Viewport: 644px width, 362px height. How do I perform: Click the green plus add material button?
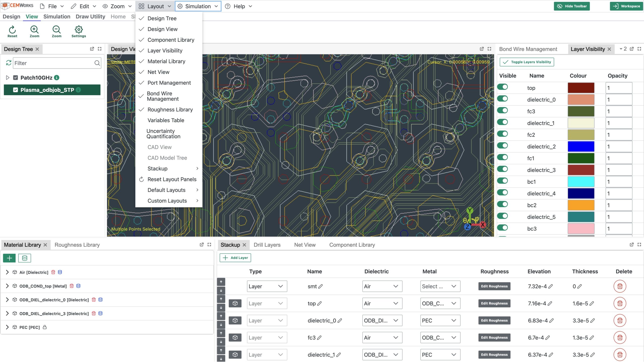[x=9, y=258]
